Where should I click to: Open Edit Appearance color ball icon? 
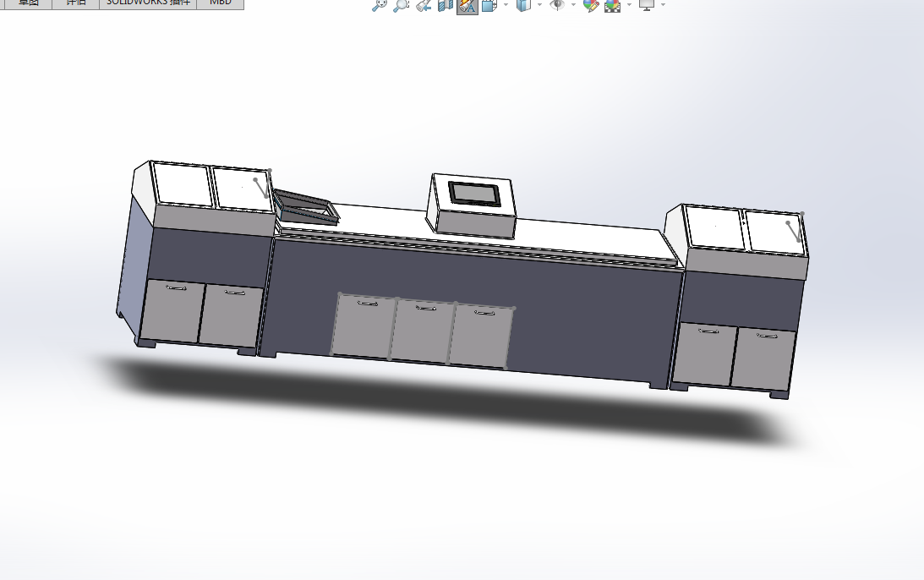pyautogui.click(x=590, y=5)
